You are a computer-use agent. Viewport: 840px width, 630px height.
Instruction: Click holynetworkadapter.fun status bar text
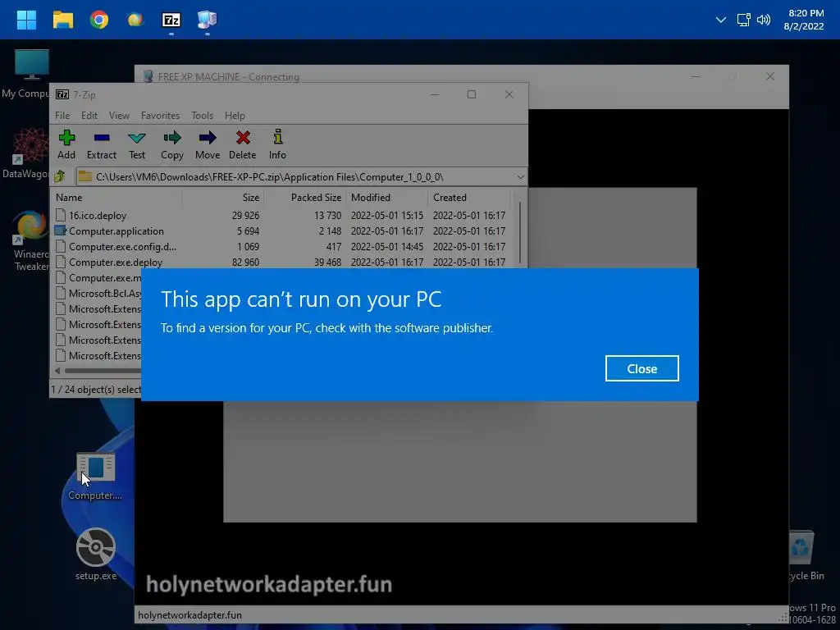point(189,615)
